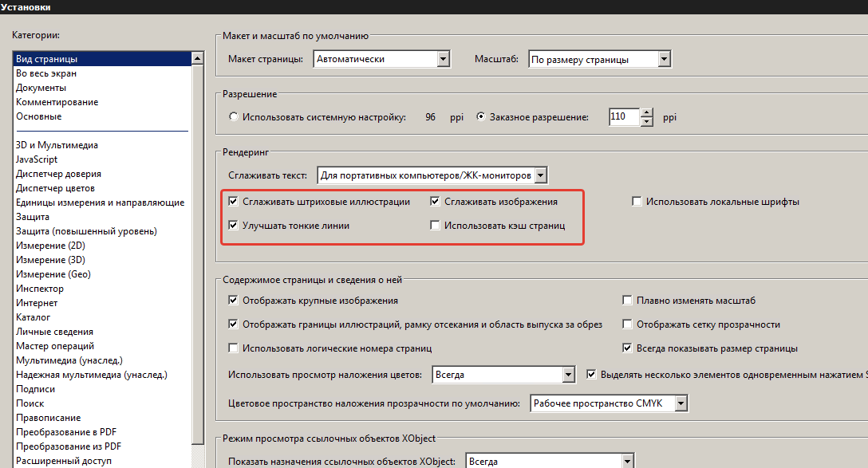Enable "Использовать локальные шрифты" checkbox

(637, 202)
